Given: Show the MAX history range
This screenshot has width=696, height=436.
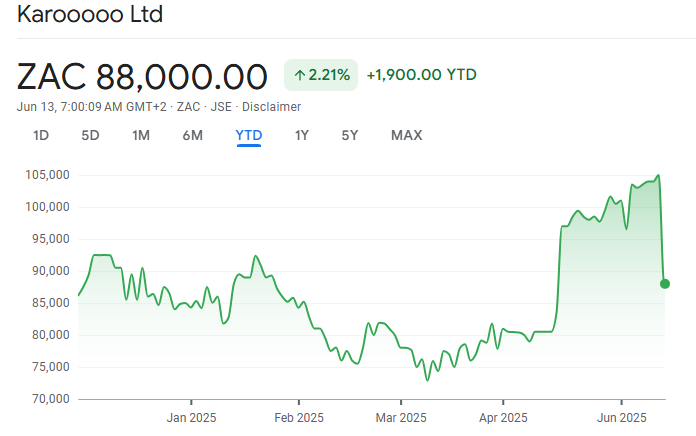Looking at the screenshot, I should [x=407, y=135].
